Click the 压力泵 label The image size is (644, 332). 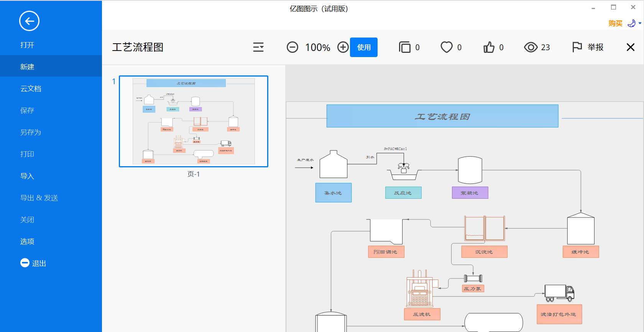(473, 289)
